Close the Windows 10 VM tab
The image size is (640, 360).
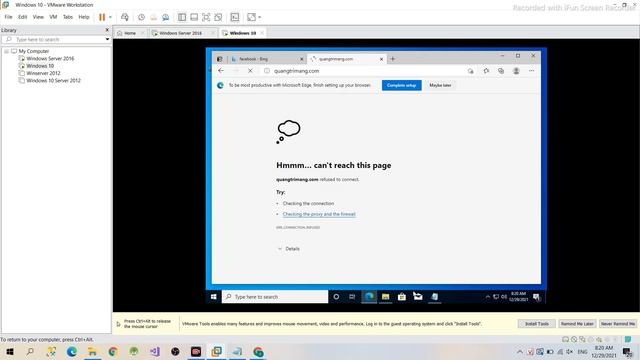262,33
